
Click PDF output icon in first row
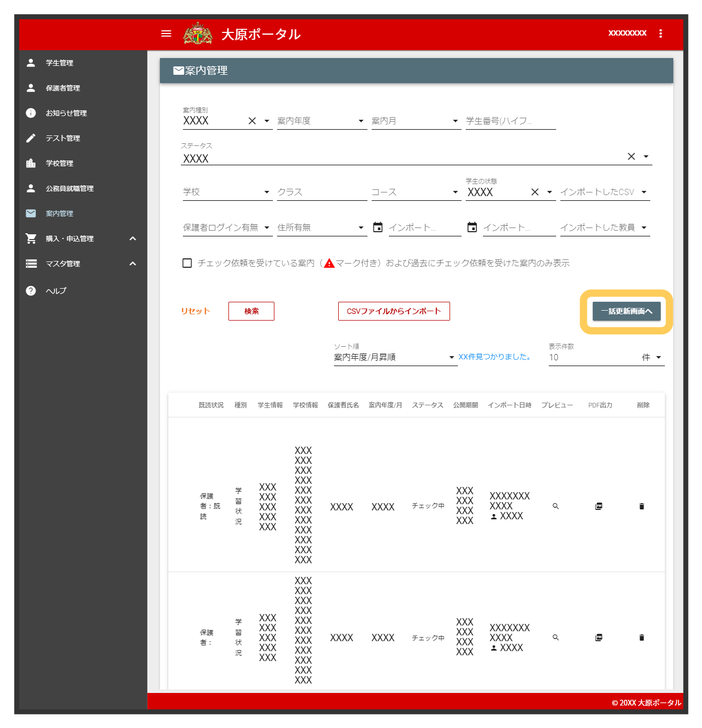[x=599, y=506]
